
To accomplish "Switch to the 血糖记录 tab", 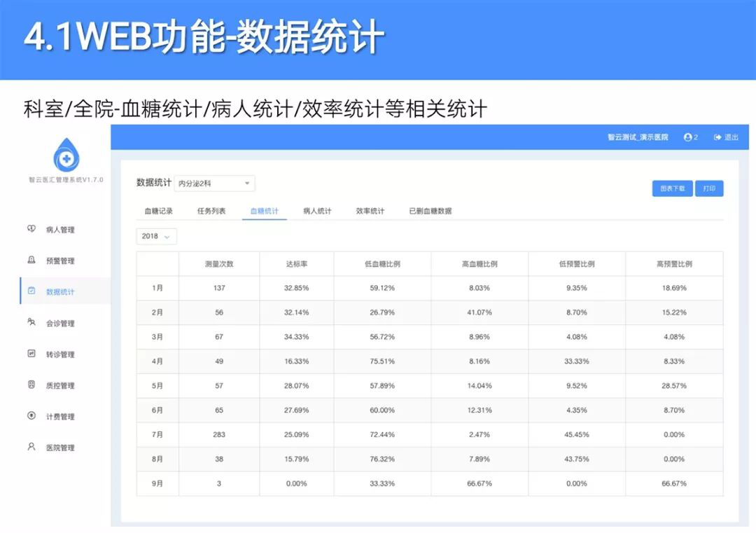I will click(x=159, y=211).
